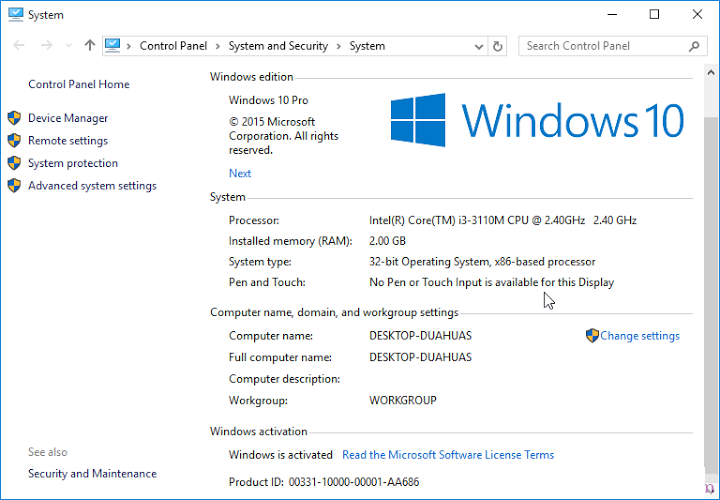Click the Windows 10 Pro text
Viewport: 720px width, 500px height.
(x=269, y=100)
